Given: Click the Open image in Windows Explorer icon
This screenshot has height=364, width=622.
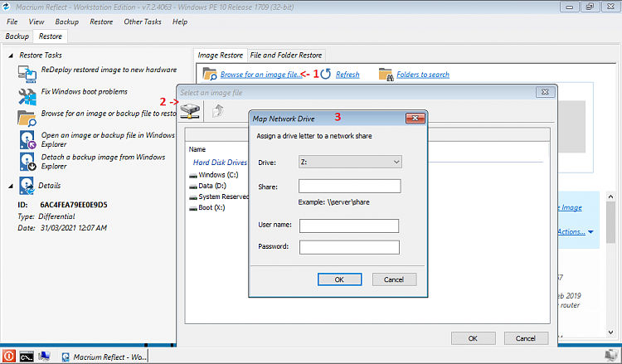Looking at the screenshot, I should [x=27, y=139].
